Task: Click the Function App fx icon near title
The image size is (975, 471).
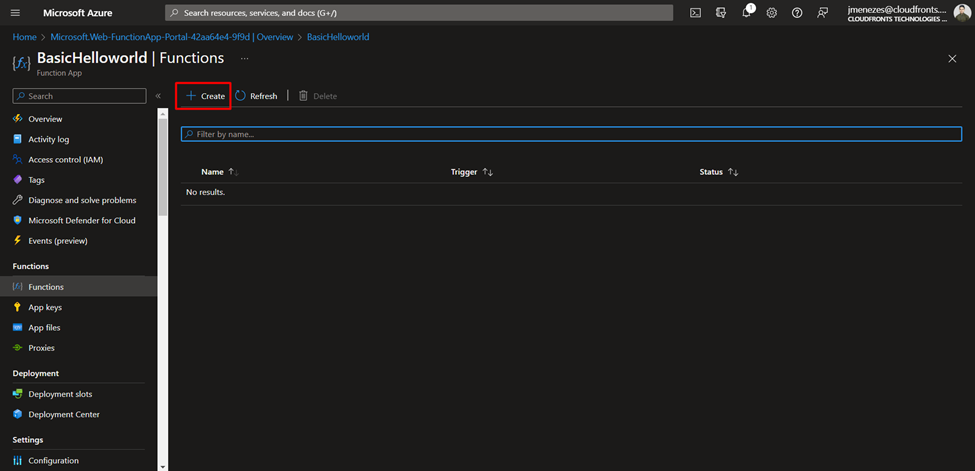Action: pyautogui.click(x=21, y=63)
